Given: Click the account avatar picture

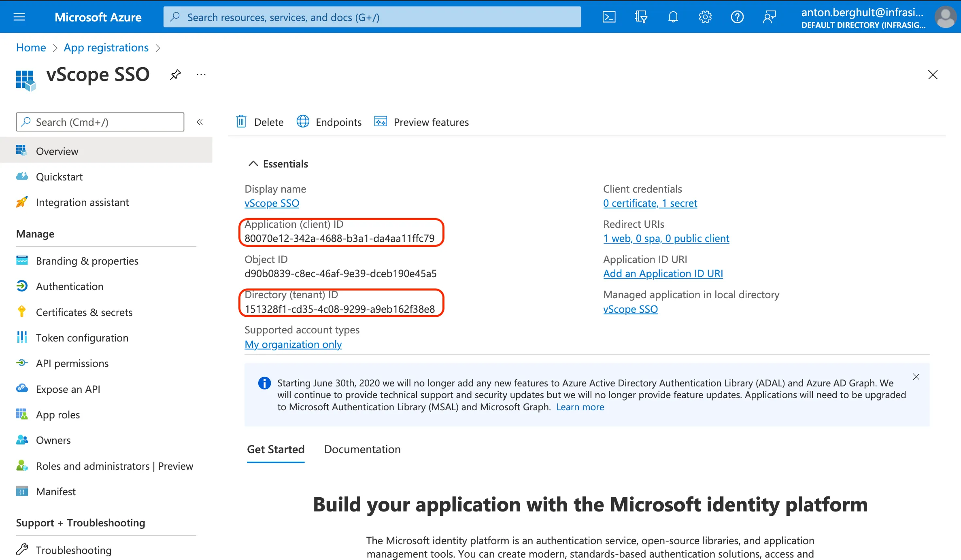Looking at the screenshot, I should (x=946, y=17).
